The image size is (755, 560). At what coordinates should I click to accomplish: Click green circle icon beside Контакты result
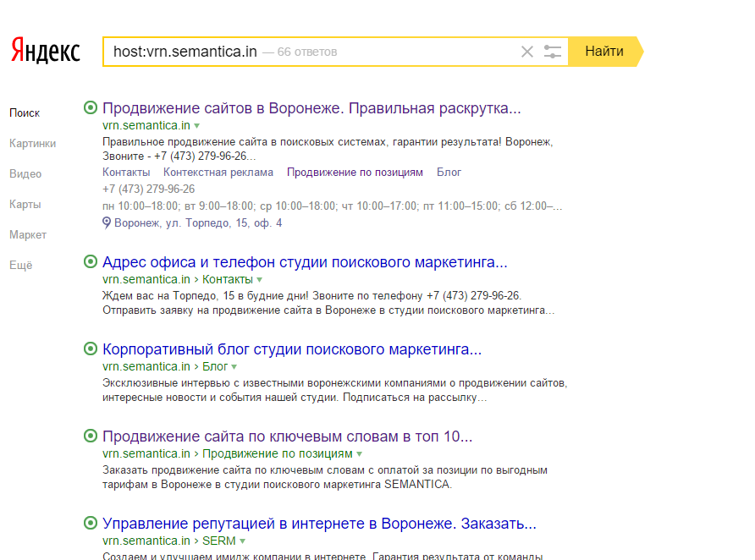(91, 261)
